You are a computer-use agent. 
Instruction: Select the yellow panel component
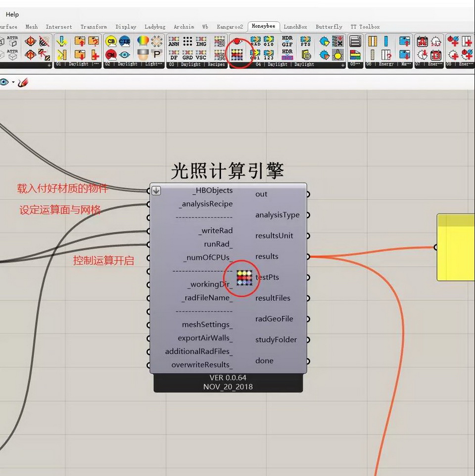(x=456, y=247)
